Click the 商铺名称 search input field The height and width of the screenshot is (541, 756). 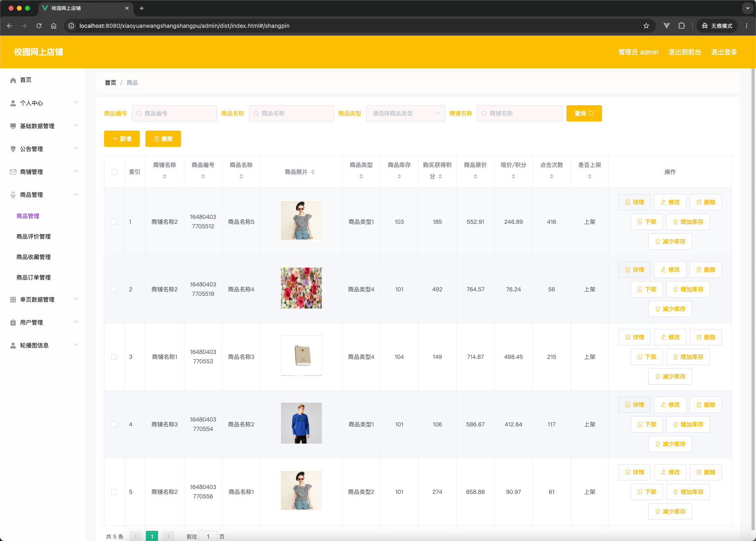click(520, 113)
